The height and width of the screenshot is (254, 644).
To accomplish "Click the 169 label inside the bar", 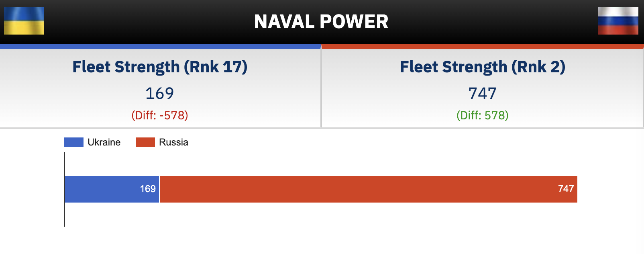I will click(148, 189).
